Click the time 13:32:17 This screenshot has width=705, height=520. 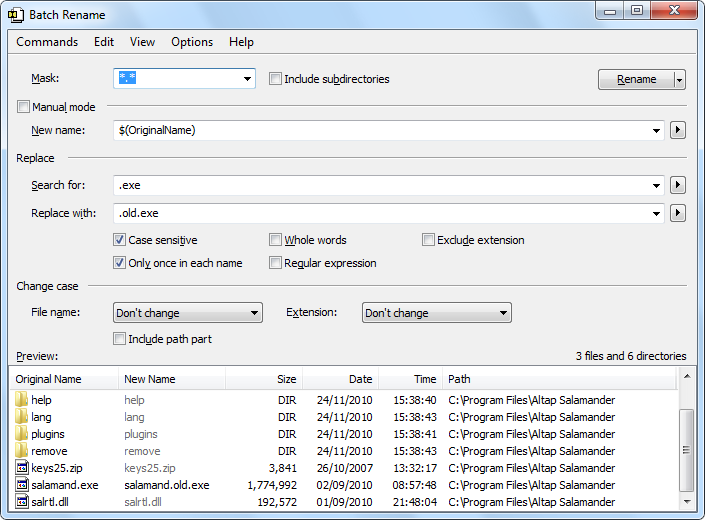pyautogui.click(x=415, y=468)
